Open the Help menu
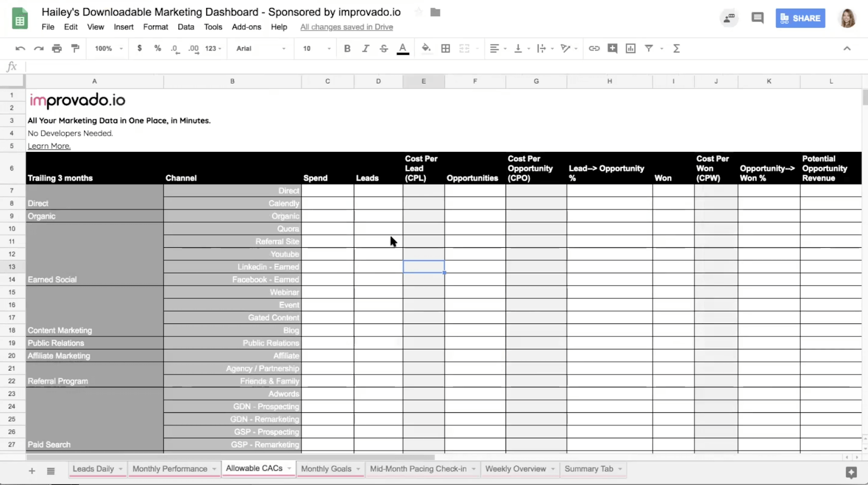The width and height of the screenshot is (868, 485). coord(279,27)
